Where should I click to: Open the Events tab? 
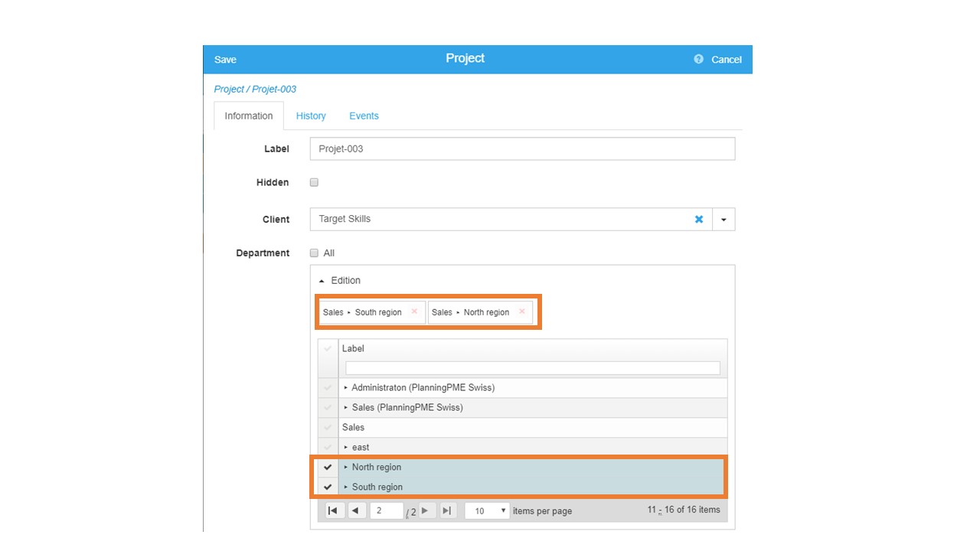point(364,116)
